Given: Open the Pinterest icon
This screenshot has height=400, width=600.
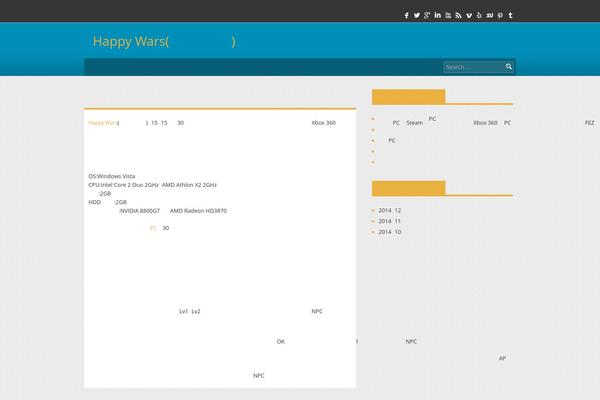Looking at the screenshot, I should pos(500,15).
